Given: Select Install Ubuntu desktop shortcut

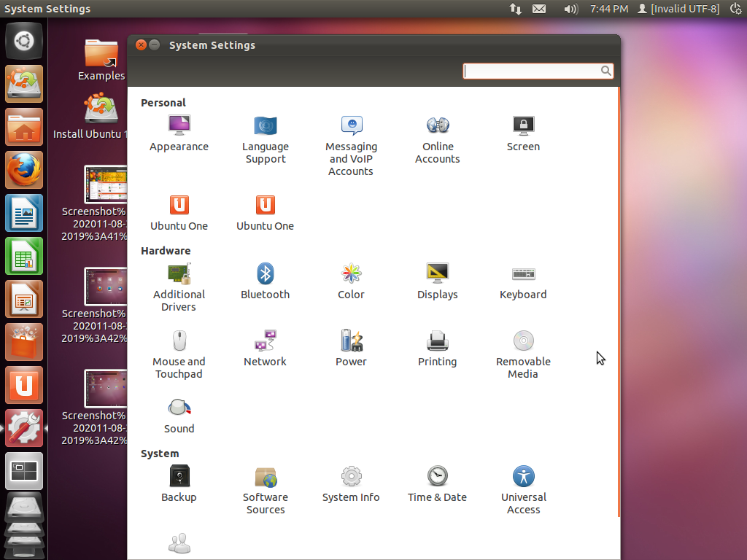Looking at the screenshot, I should (x=90, y=117).
